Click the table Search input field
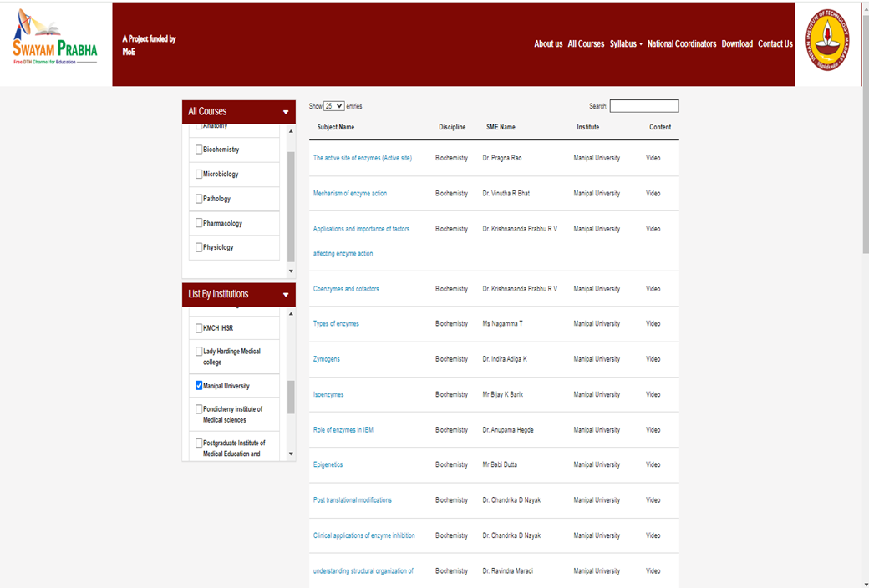869x588 pixels. pos(643,106)
